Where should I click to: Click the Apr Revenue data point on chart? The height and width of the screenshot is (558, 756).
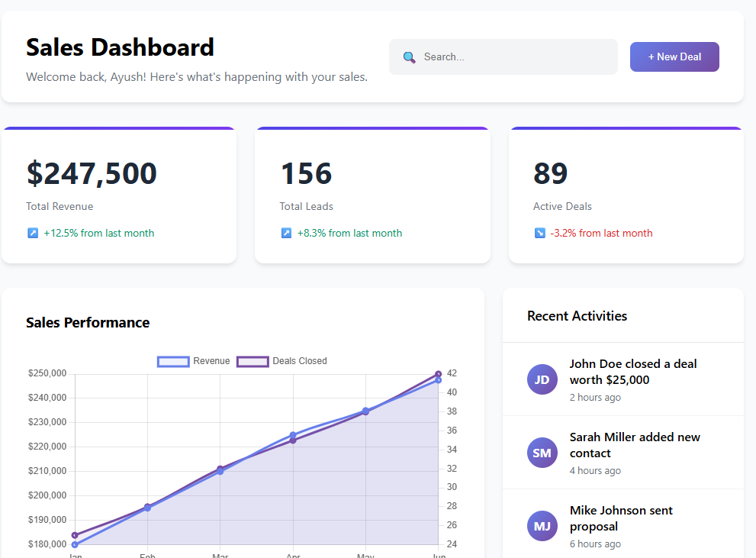293,436
